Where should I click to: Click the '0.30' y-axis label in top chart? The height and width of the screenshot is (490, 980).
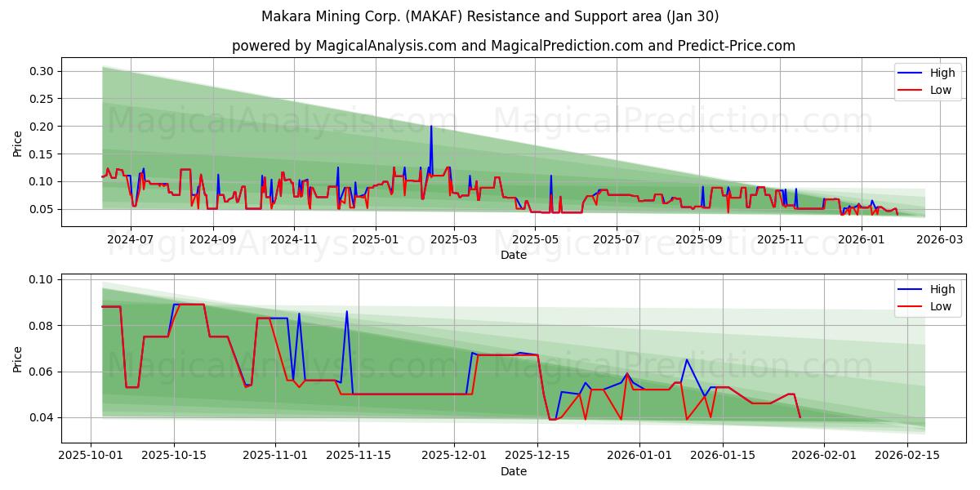(x=42, y=72)
